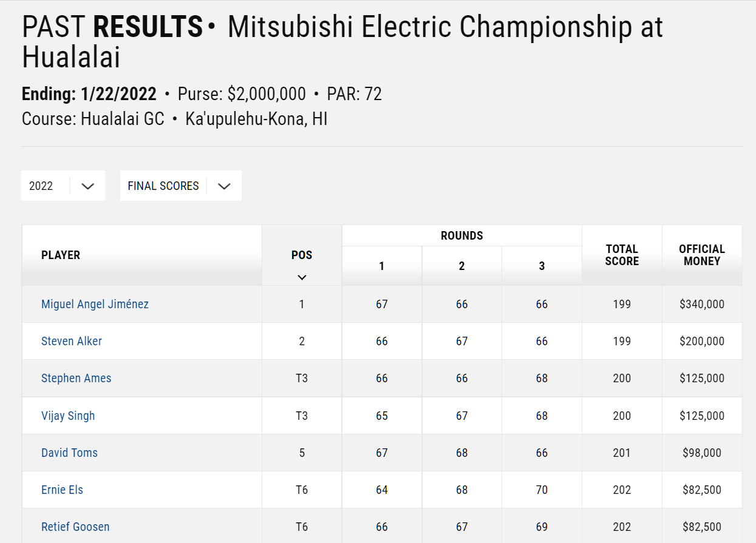Open Ernie Els's player page
The image size is (756, 543).
[x=61, y=490]
